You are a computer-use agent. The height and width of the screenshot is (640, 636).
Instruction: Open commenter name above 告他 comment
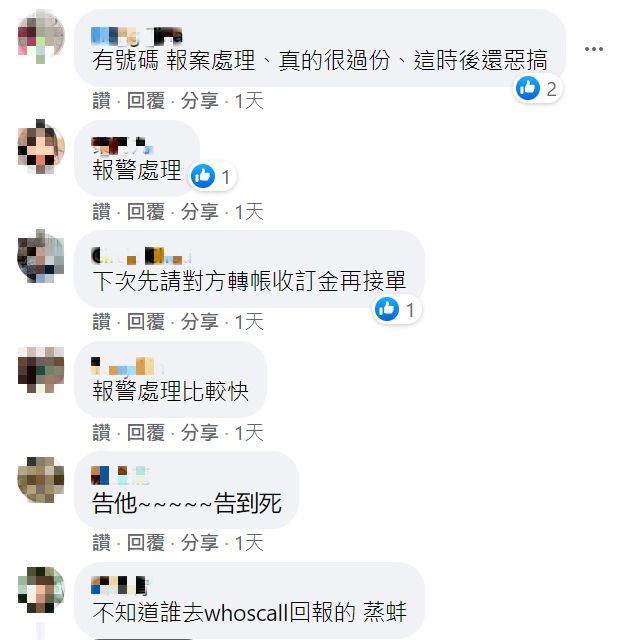(120, 476)
